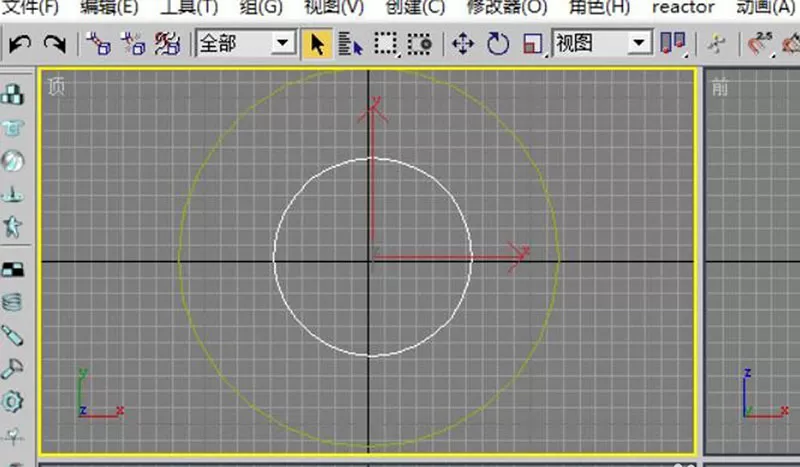The image size is (800, 467).
Task: Redo the last undone action
Action: click(x=55, y=44)
